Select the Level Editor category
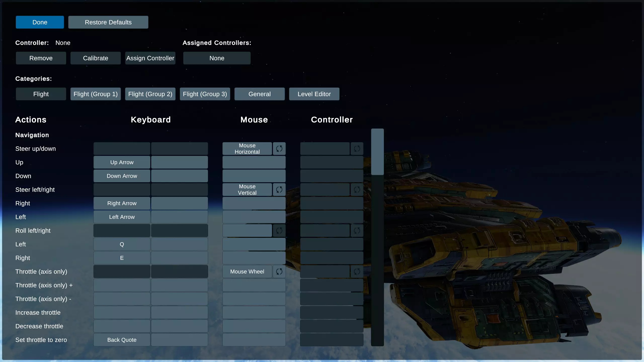The width and height of the screenshot is (644, 362). click(314, 94)
